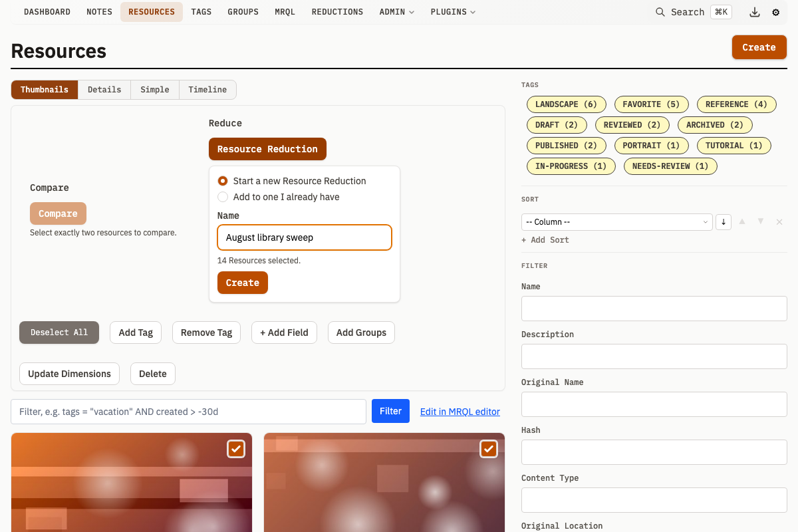The height and width of the screenshot is (532, 798).
Task: Click the ⌘K search shortcut badge
Action: point(721,12)
